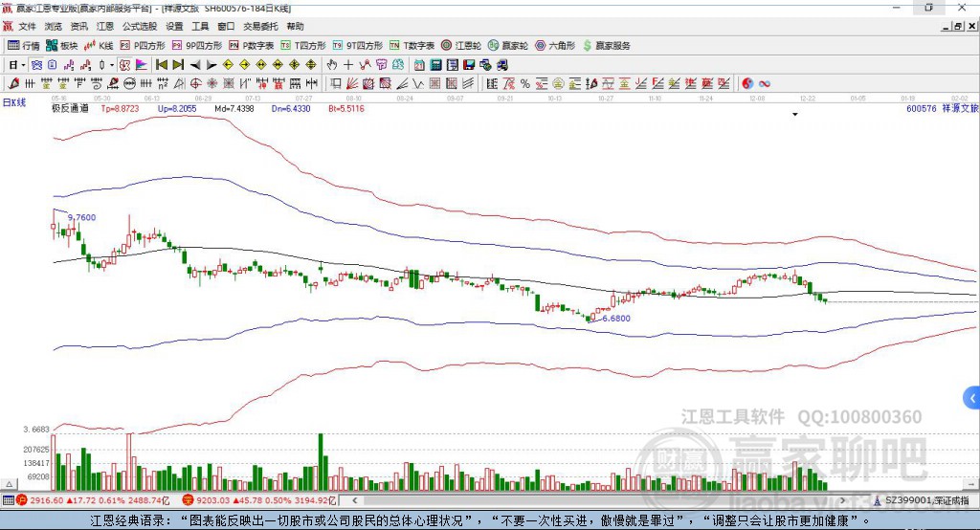Open the calendar date icon

point(419,65)
